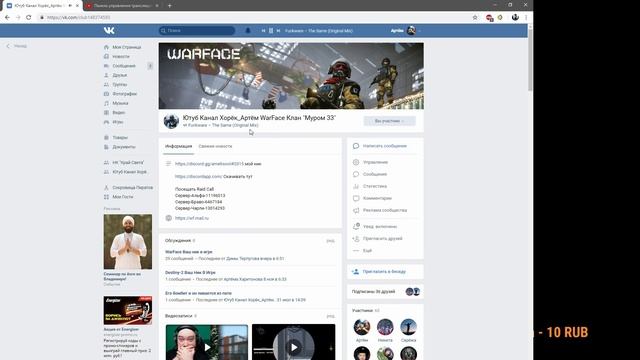Open the wf.mail.ru website link
The width and height of the screenshot is (640, 360).
(x=191, y=218)
